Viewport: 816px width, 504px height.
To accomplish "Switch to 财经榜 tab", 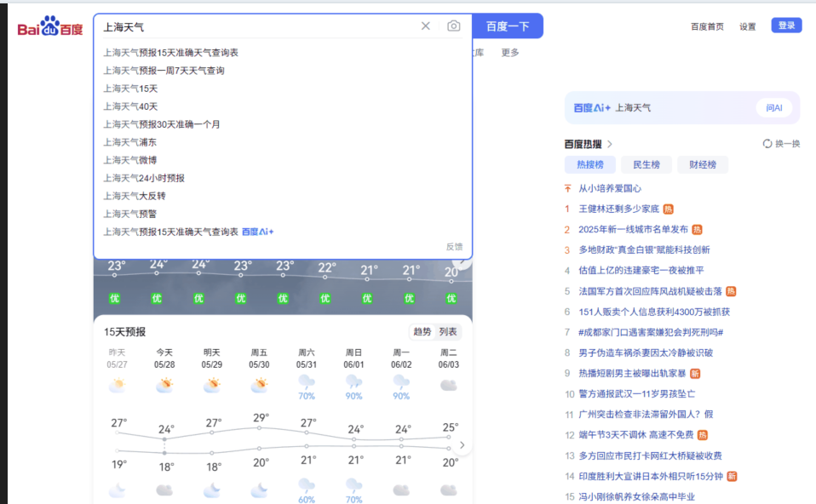I will tap(703, 165).
